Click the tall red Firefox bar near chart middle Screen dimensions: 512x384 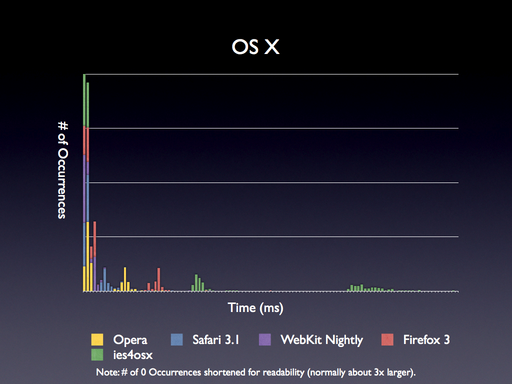point(159,280)
